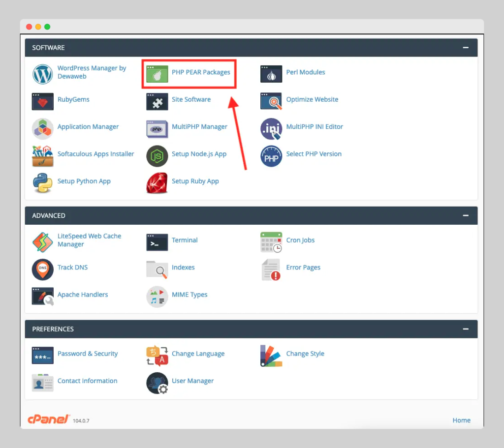Launch the Softaculous Apps Installer
Screen dimensions: 504x448
click(x=95, y=153)
